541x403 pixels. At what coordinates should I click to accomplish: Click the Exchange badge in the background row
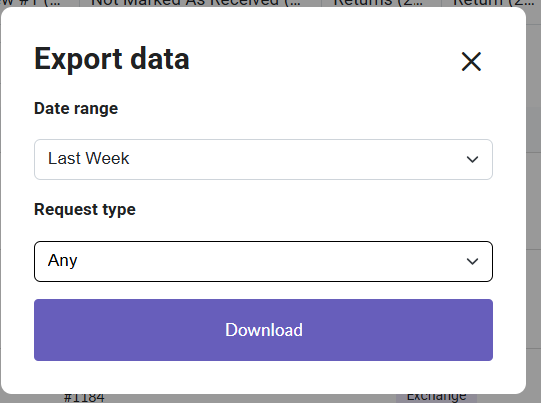coord(436,398)
